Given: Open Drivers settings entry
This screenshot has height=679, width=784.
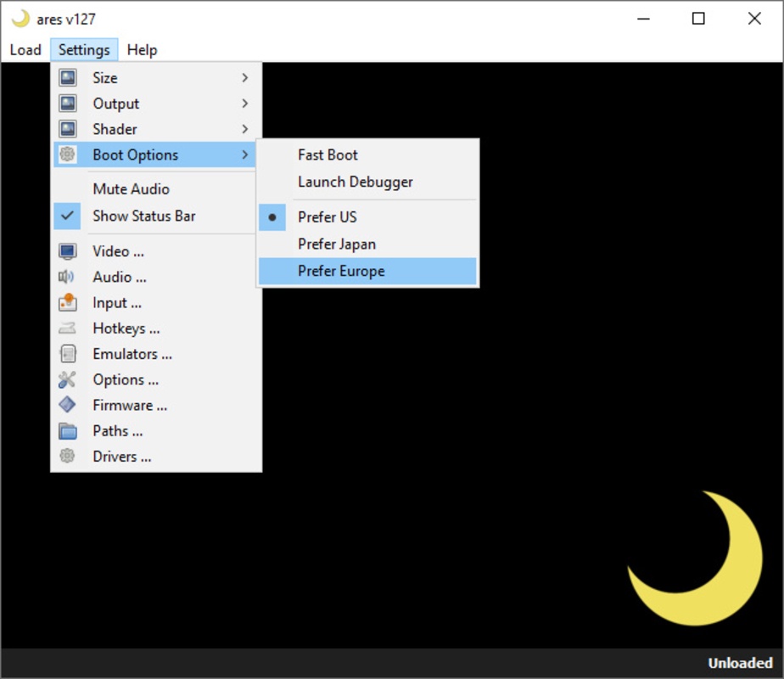Looking at the screenshot, I should [156, 457].
